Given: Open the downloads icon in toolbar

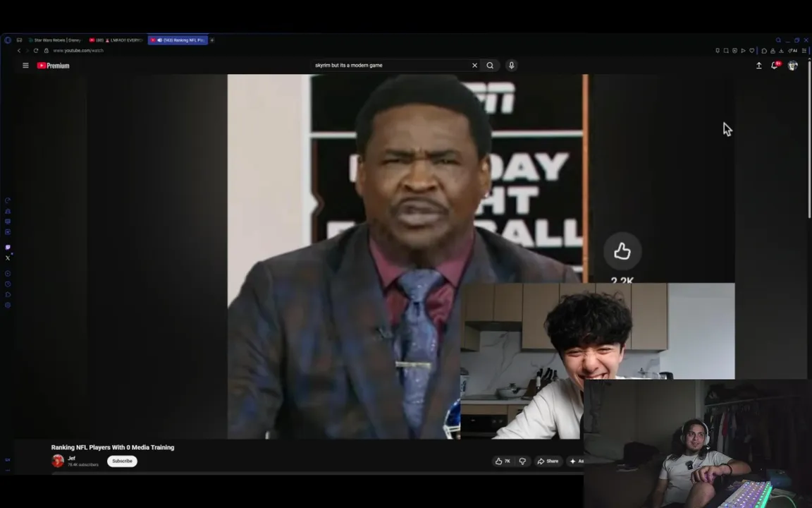Looking at the screenshot, I should (781, 51).
